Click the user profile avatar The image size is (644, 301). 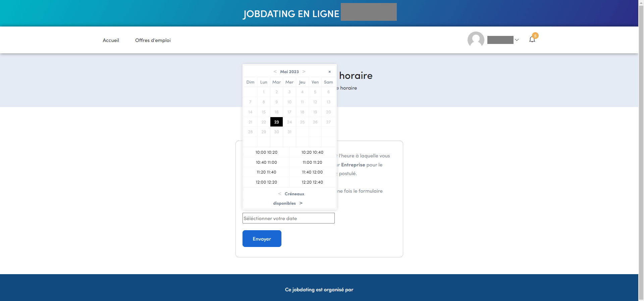476,40
